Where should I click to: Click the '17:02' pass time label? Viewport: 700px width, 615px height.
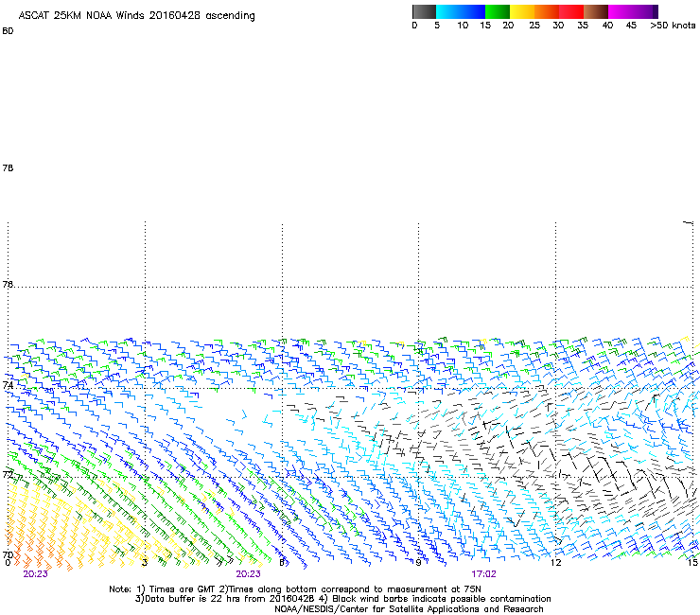[x=483, y=574]
